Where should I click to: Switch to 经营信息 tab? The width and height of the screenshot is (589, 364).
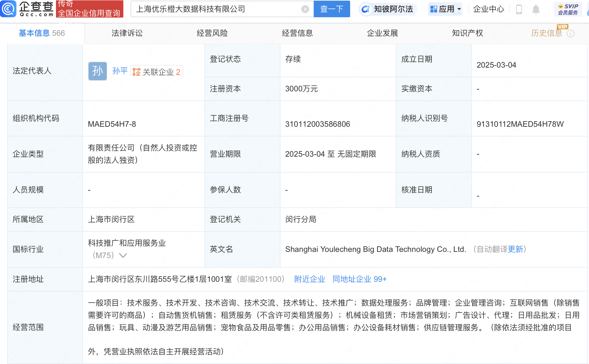click(297, 33)
